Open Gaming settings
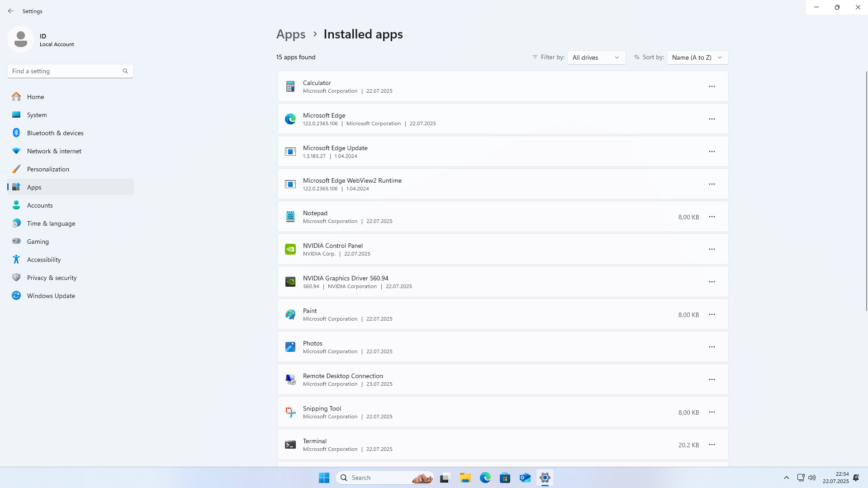 click(71, 242)
